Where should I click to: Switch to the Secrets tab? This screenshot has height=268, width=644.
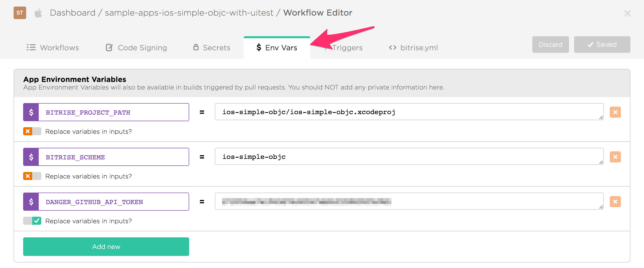[x=212, y=48]
